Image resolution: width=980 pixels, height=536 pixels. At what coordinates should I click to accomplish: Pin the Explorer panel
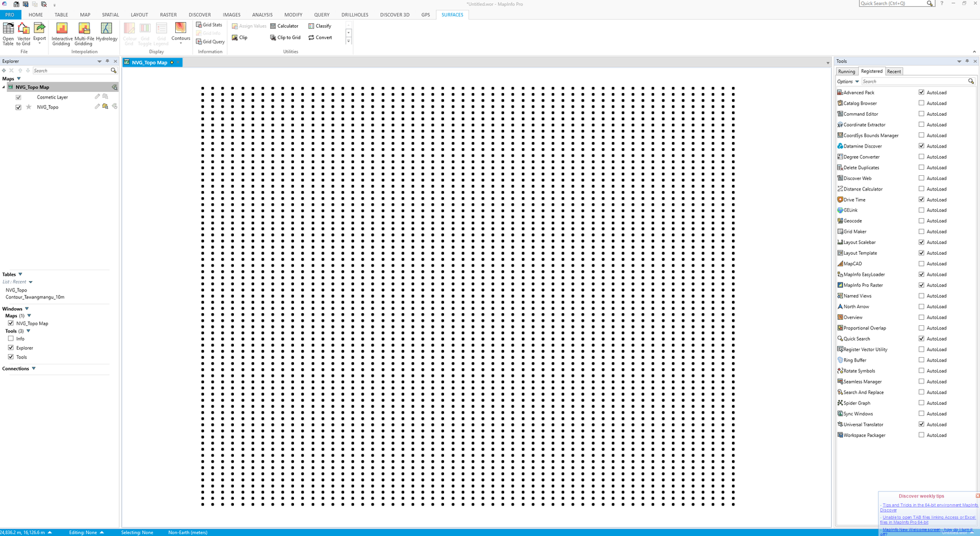tap(107, 61)
